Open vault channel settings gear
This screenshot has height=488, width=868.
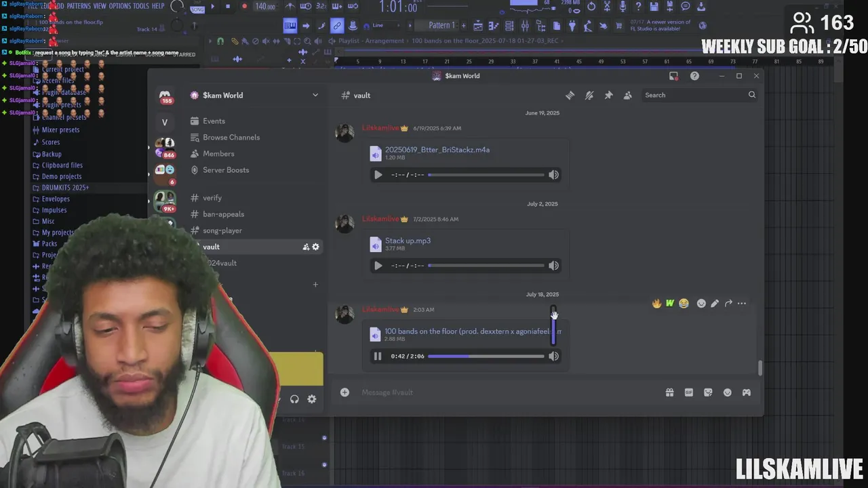click(x=315, y=247)
